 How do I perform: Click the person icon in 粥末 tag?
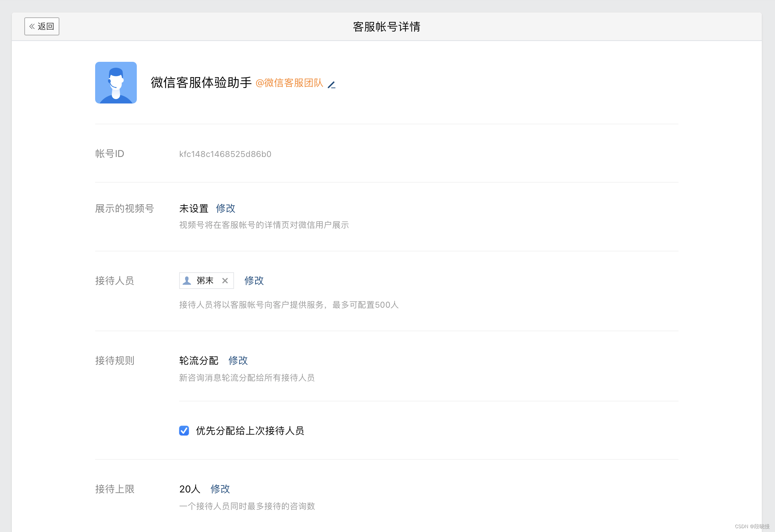pyautogui.click(x=187, y=281)
